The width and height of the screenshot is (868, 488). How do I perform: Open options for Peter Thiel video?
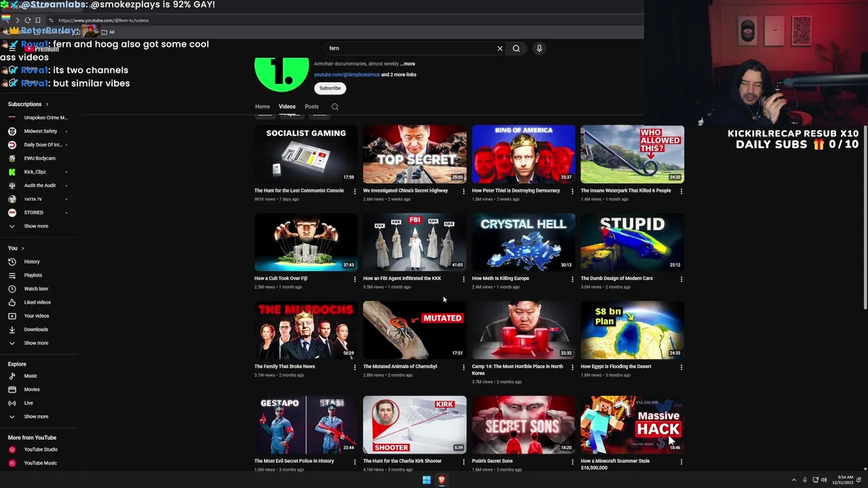[x=572, y=192]
